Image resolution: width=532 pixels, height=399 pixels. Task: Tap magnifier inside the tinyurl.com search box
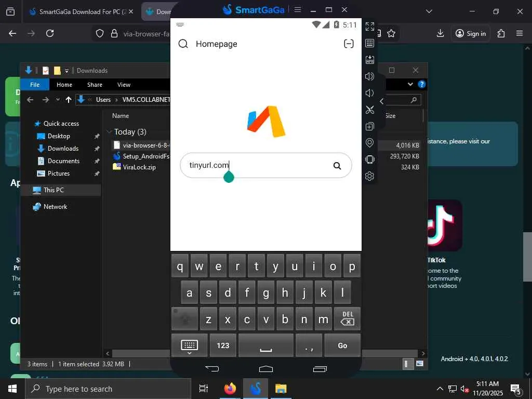coord(337,166)
